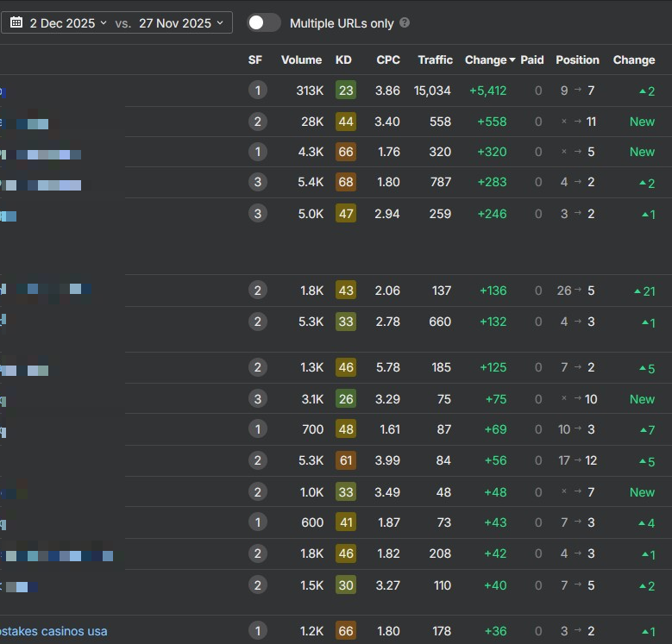Click SF badge in the 4.3K volume row
This screenshot has height=644, width=672.
[x=258, y=152]
